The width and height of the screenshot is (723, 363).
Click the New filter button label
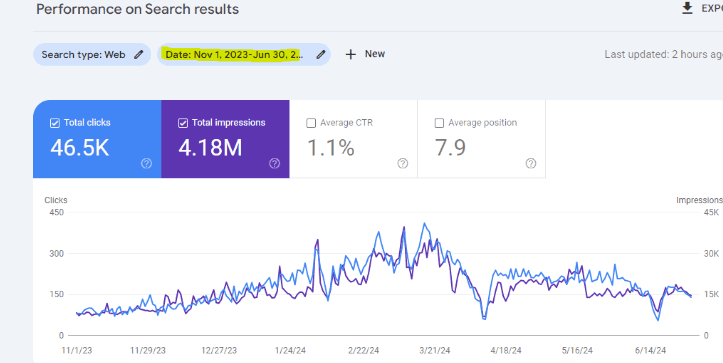click(375, 54)
